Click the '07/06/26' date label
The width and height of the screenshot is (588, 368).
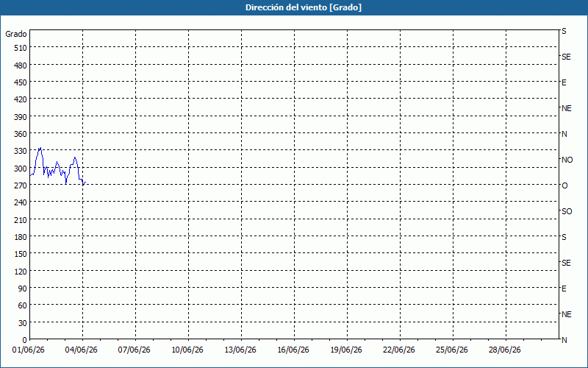(x=135, y=350)
